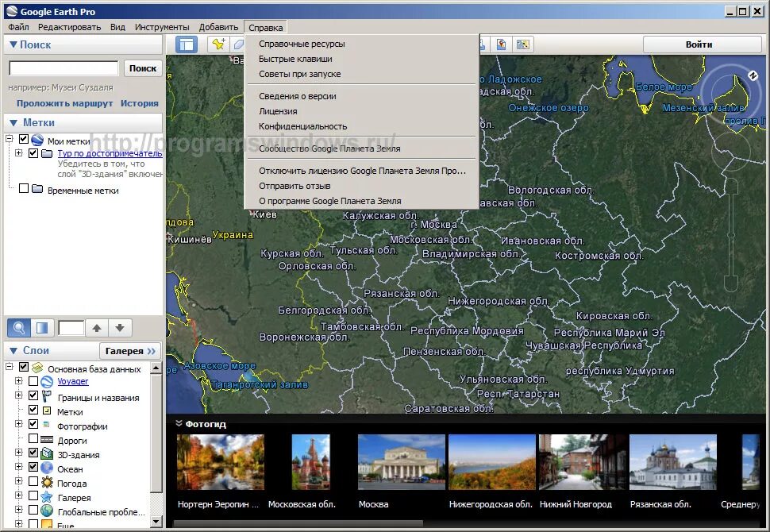This screenshot has width=770, height=532.
Task: Click the road icon for the Дороги layer
Action: [47, 439]
